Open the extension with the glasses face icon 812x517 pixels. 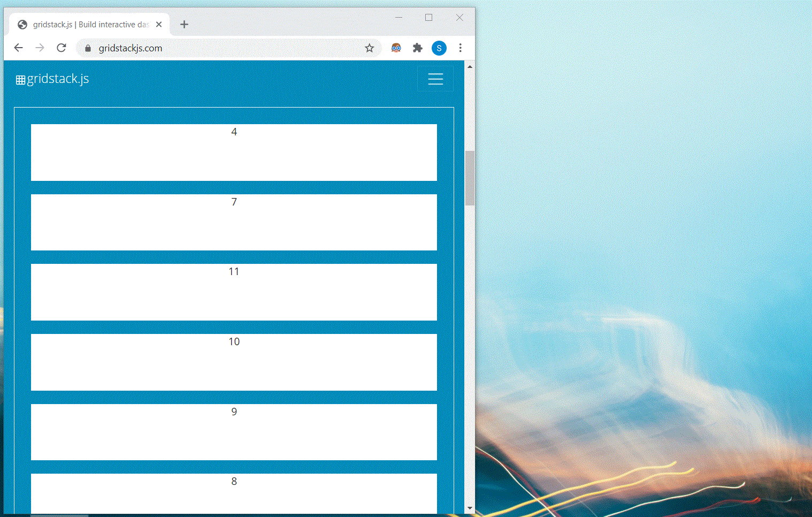[396, 48]
